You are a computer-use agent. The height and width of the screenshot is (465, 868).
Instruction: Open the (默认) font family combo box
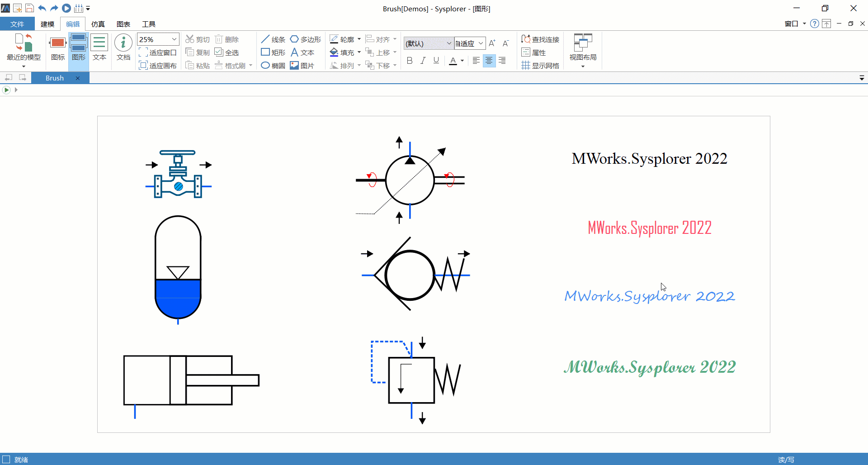[429, 43]
